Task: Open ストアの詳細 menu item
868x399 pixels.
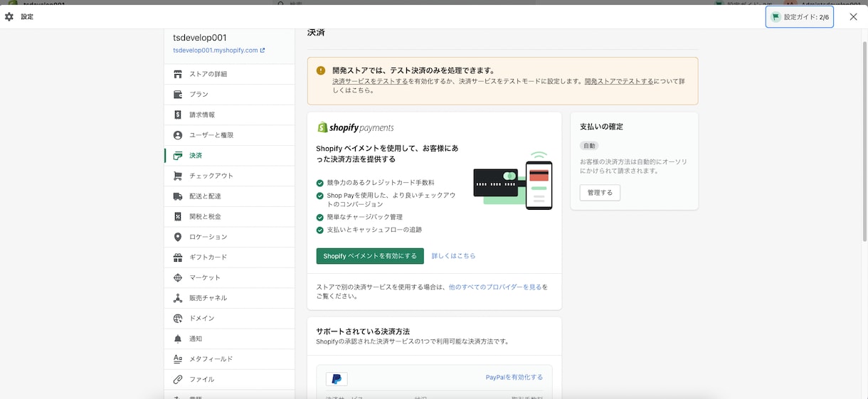Action: [x=229, y=74]
